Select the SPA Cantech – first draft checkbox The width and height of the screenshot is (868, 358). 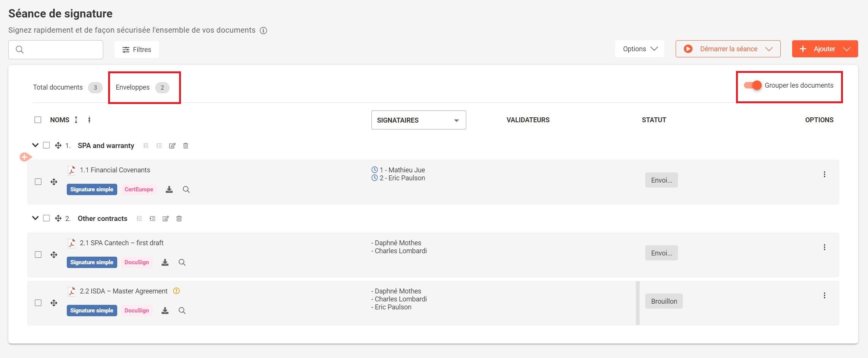click(x=38, y=255)
